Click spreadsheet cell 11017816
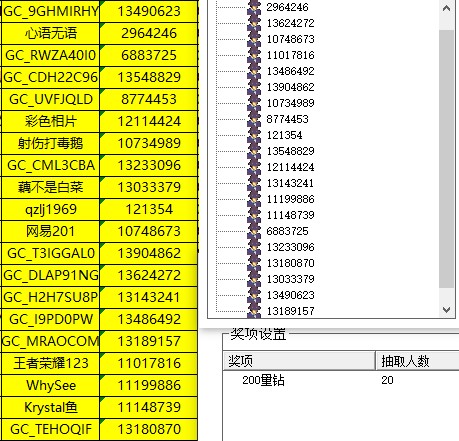This screenshot has width=459, height=441. [x=149, y=363]
